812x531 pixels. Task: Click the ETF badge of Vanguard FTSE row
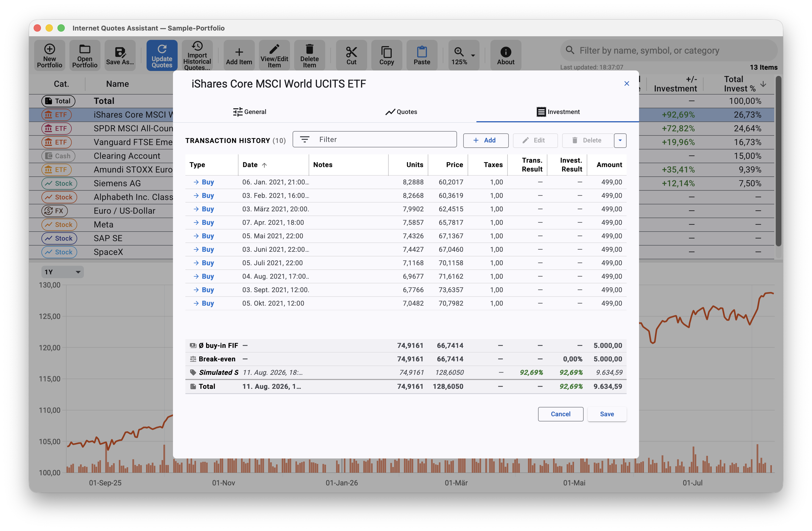(56, 142)
